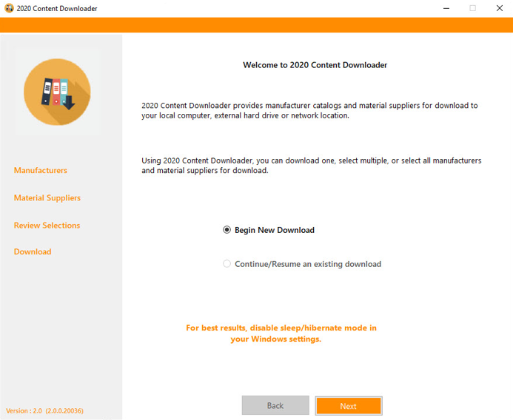
Task: Click the app icon in the title bar
Action: tap(9, 8)
